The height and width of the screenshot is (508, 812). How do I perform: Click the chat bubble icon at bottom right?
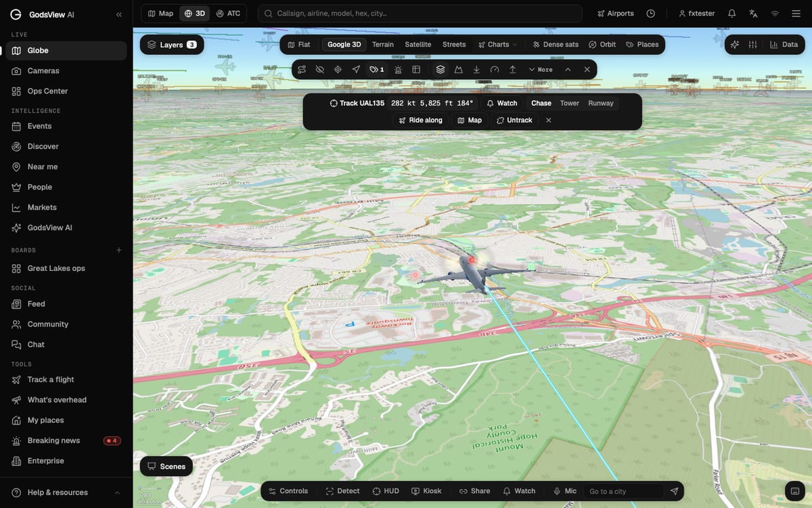[x=794, y=491]
